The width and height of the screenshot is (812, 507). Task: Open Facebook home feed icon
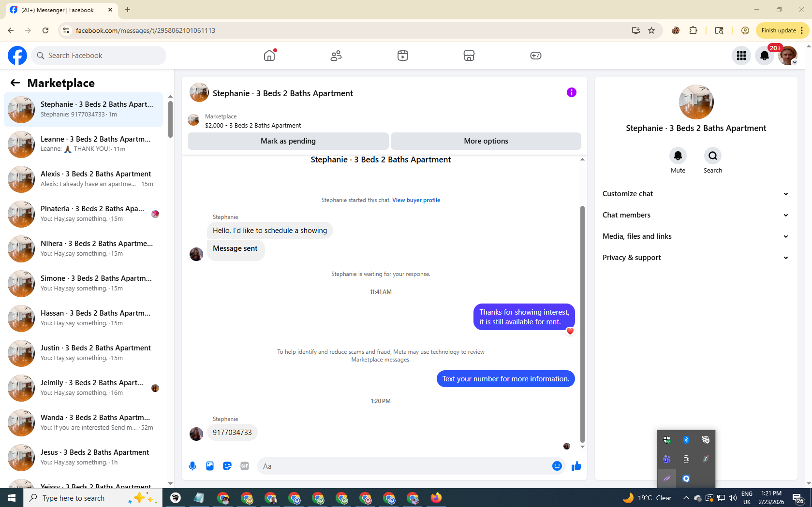click(x=269, y=56)
